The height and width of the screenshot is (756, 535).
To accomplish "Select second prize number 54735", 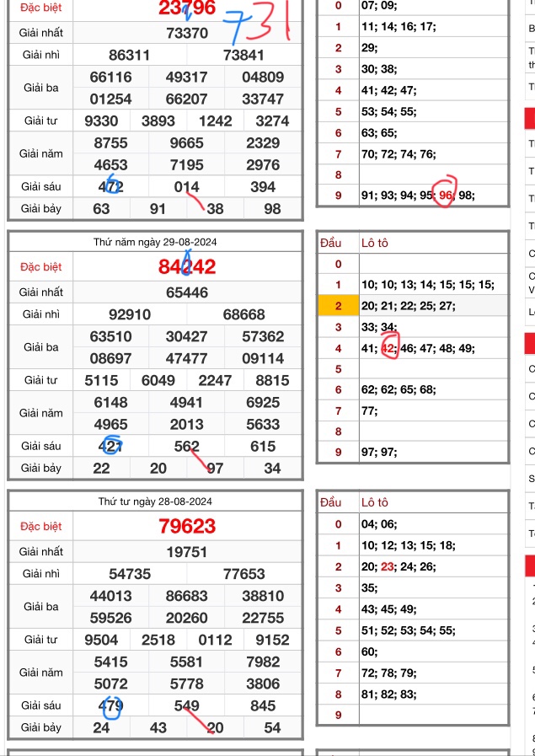I will pos(130,574).
